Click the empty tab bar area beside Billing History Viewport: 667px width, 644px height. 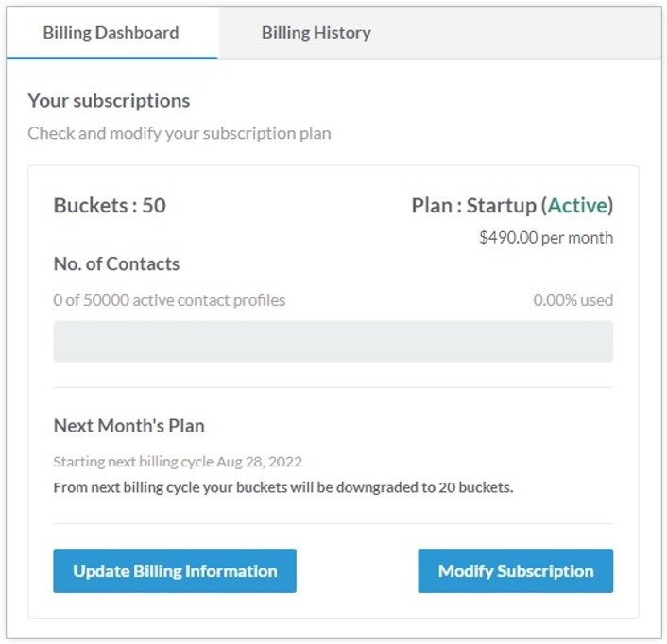(x=517, y=33)
